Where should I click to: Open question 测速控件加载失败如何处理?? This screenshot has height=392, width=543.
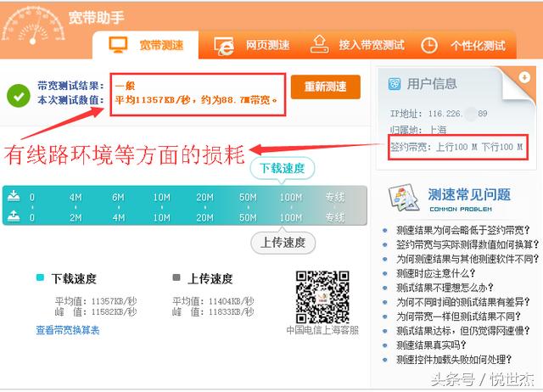click(454, 360)
